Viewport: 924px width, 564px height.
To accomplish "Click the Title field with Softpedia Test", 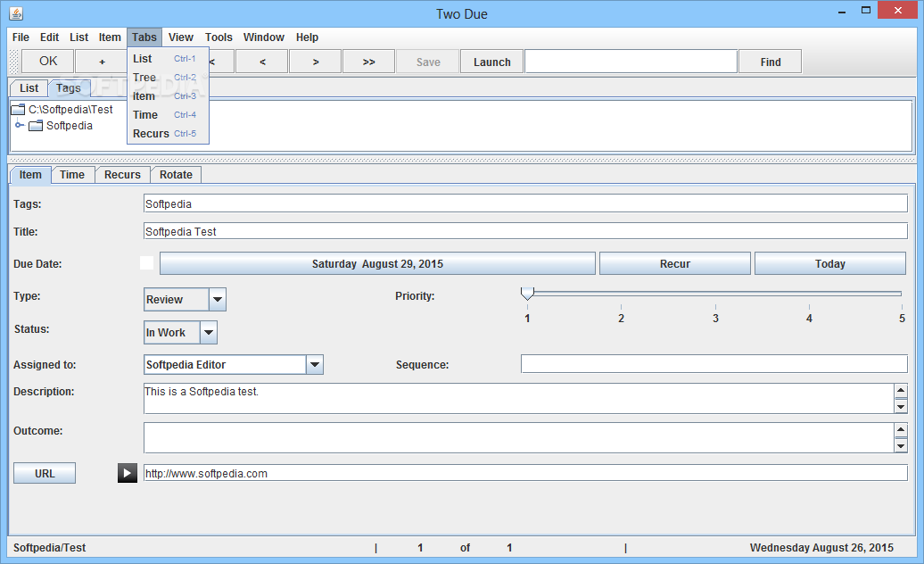I will [x=525, y=231].
